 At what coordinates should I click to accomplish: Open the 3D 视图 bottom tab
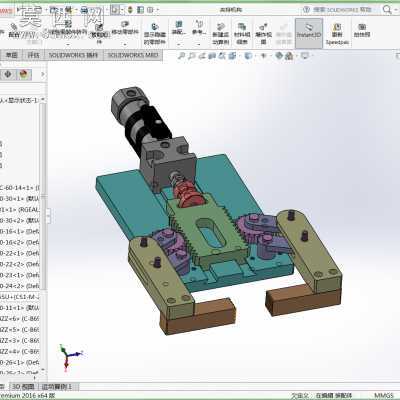(23, 387)
